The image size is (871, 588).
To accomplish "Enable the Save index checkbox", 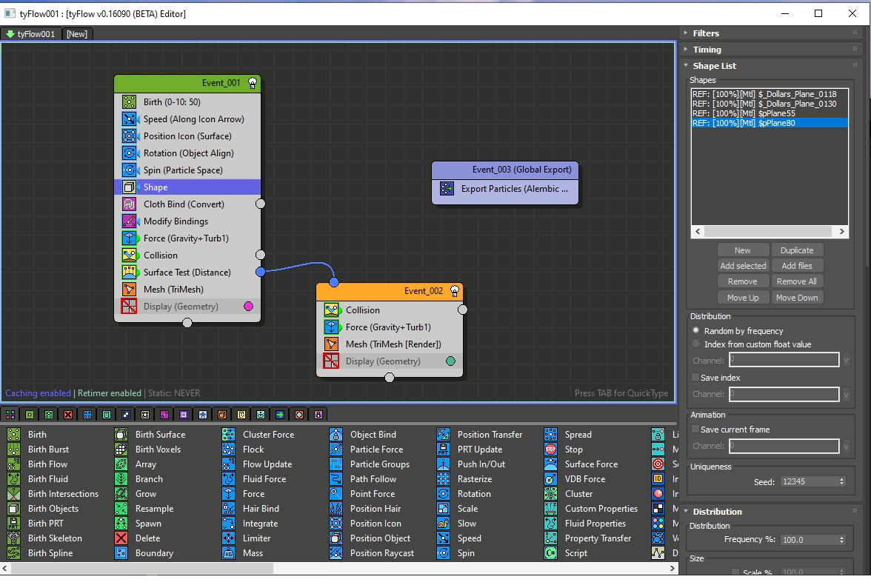I will (695, 378).
